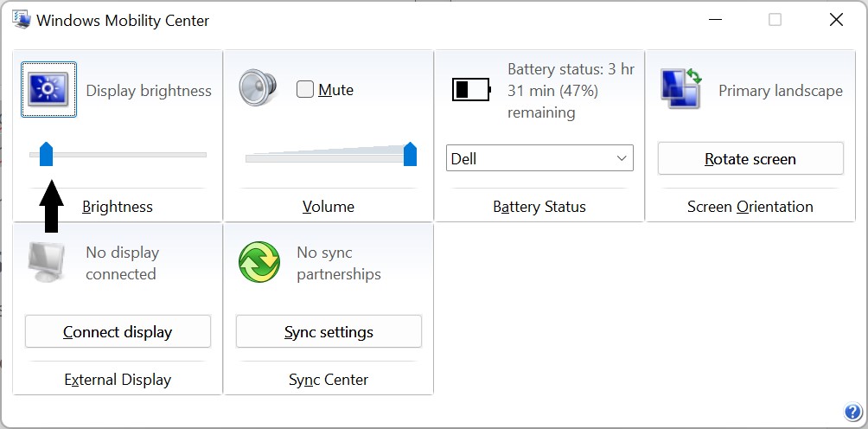868x429 pixels.
Task: Close the Windows Mobility Center window
Action: point(836,20)
